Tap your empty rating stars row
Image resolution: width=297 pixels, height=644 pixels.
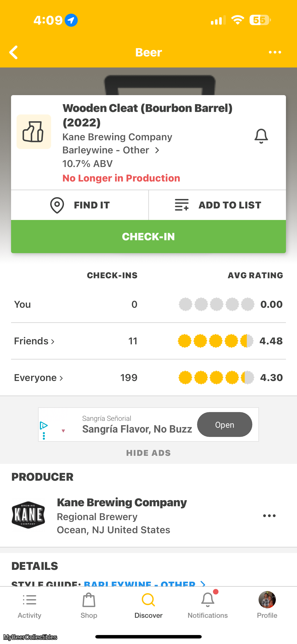tap(216, 304)
